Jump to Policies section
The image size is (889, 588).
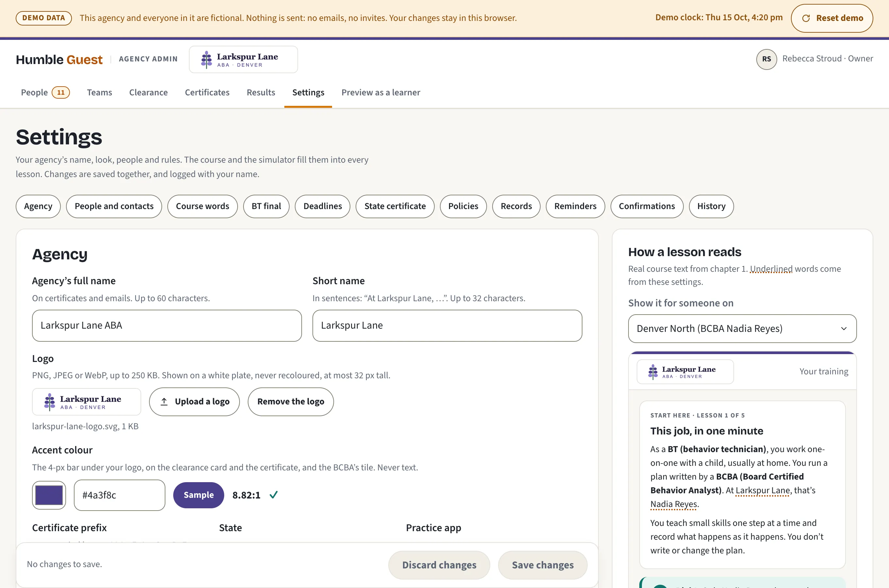pos(463,206)
